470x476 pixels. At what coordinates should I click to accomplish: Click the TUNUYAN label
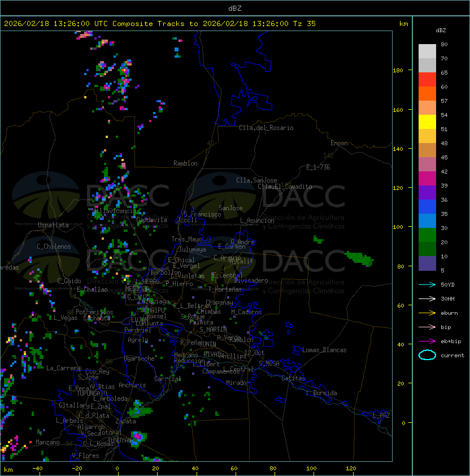[119, 440]
